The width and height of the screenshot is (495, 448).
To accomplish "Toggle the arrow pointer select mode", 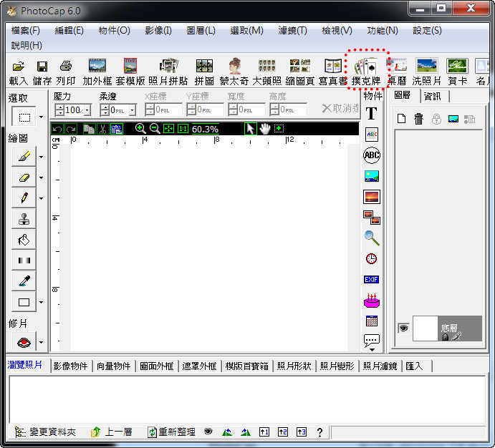I will pos(250,129).
